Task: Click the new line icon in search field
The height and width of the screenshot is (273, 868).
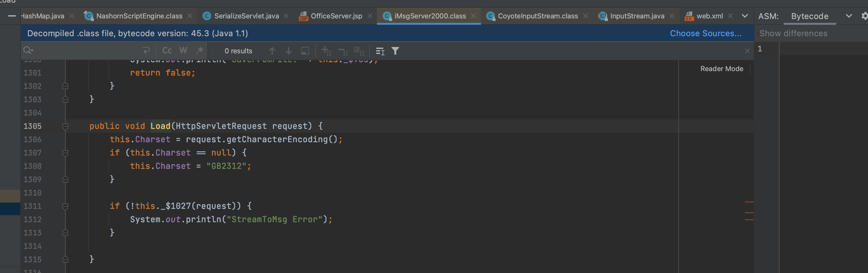Action: (x=146, y=50)
